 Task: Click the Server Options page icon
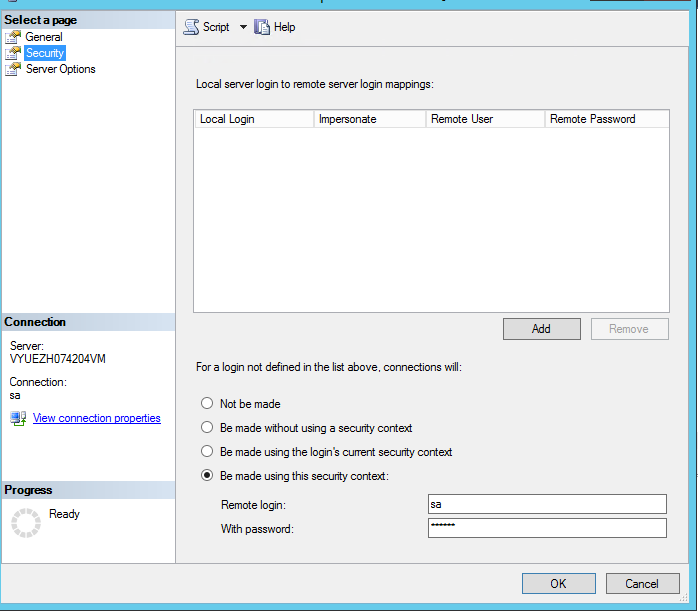(x=13, y=69)
